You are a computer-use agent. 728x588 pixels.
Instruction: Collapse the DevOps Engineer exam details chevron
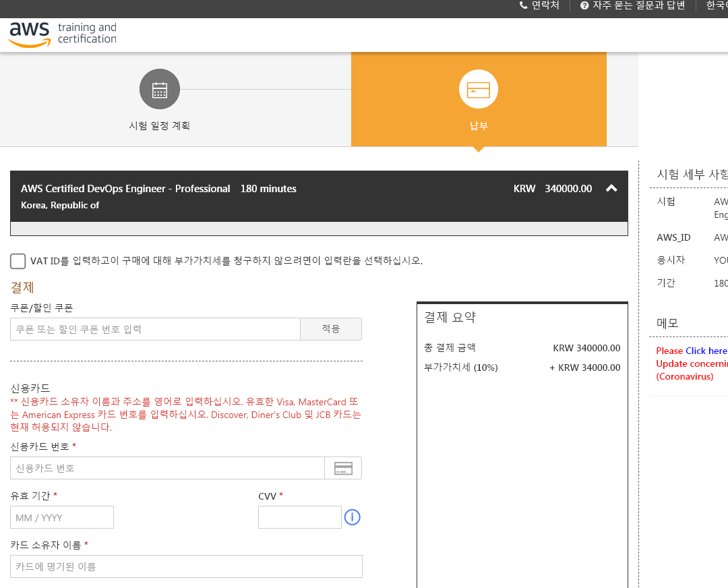[x=611, y=188]
